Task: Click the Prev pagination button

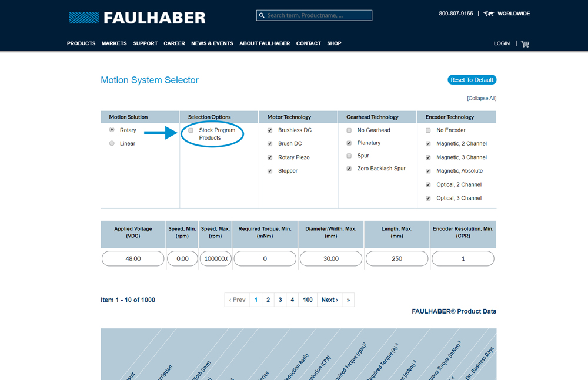Action: click(x=237, y=300)
